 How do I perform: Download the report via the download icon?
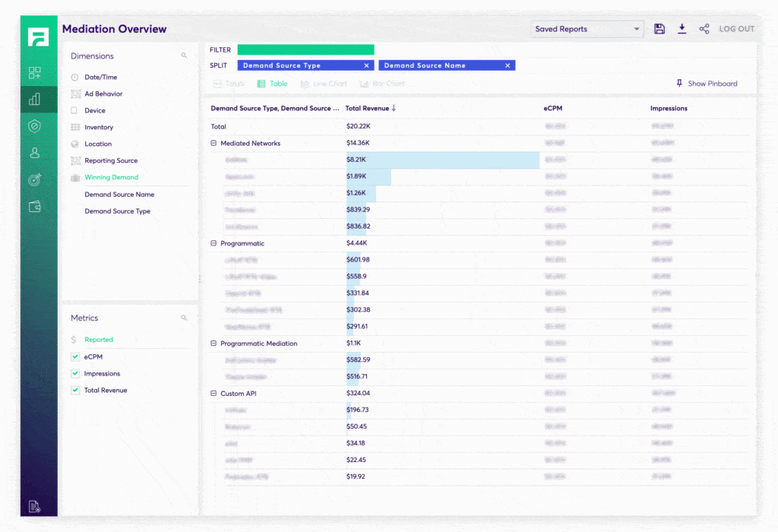point(682,28)
